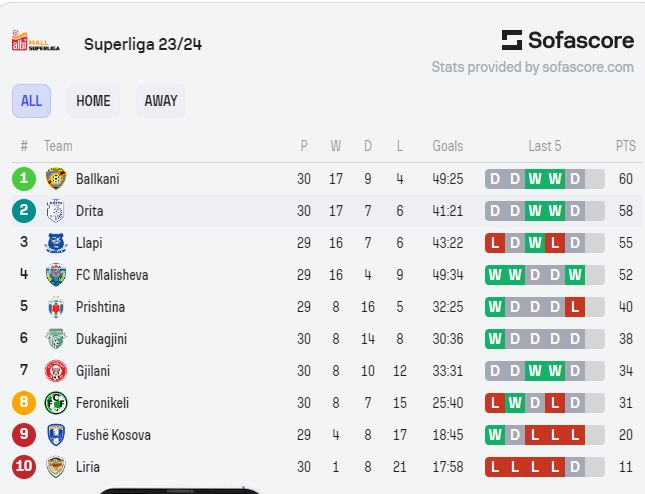The height and width of the screenshot is (494, 645).
Task: Click the Feronikeli green FCF logo
Action: [56, 403]
